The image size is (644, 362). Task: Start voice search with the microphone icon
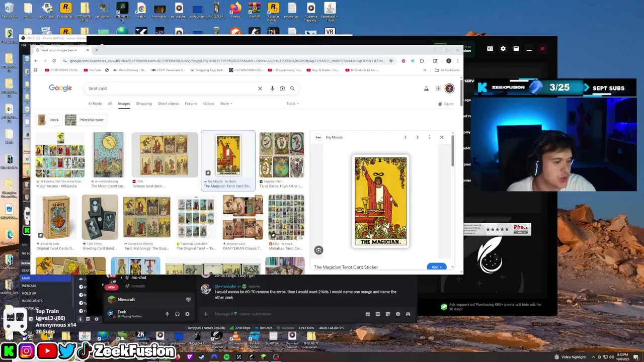(272, 88)
